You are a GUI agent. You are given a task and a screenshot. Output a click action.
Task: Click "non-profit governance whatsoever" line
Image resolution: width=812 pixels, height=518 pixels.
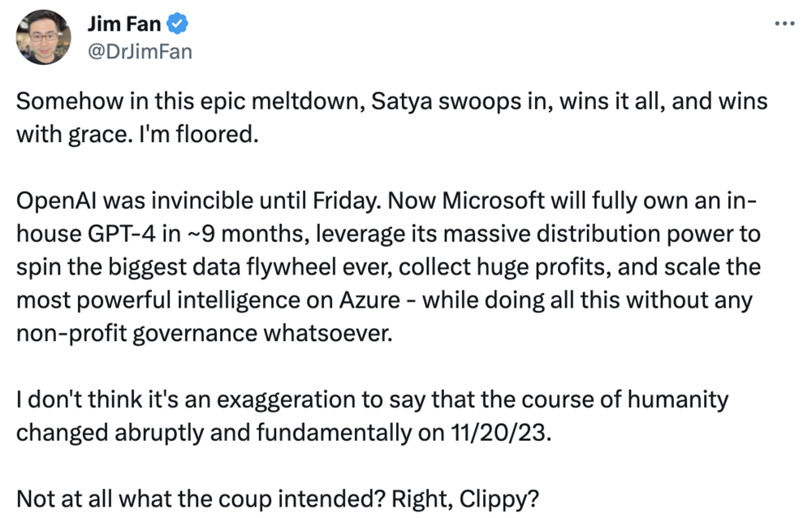[x=203, y=332]
